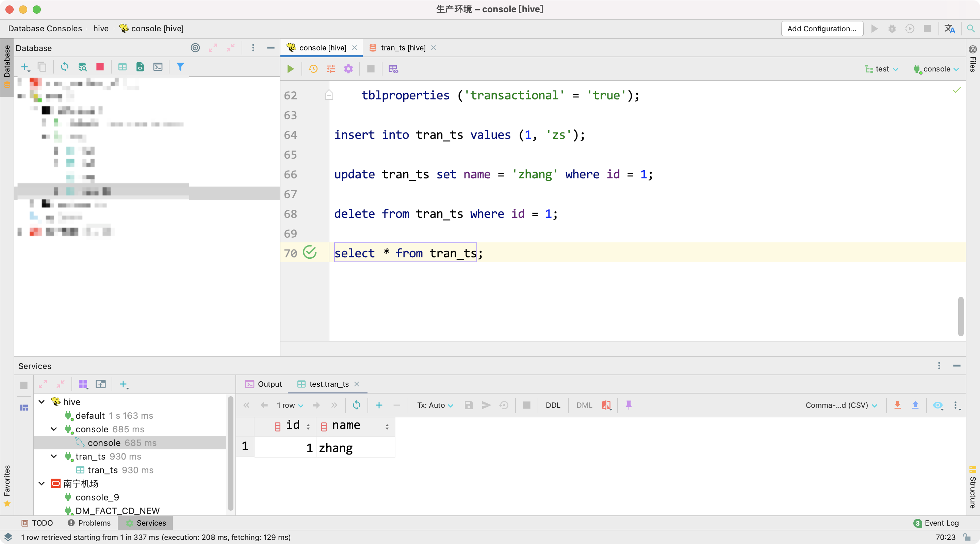Reload the result grid page
Image resolution: width=980 pixels, height=544 pixels.
[357, 405]
